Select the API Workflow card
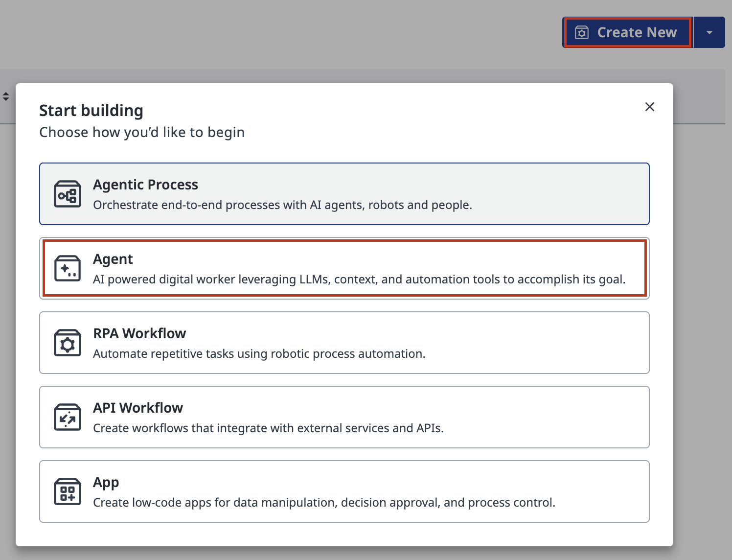Viewport: 732px width, 560px height. click(x=344, y=417)
